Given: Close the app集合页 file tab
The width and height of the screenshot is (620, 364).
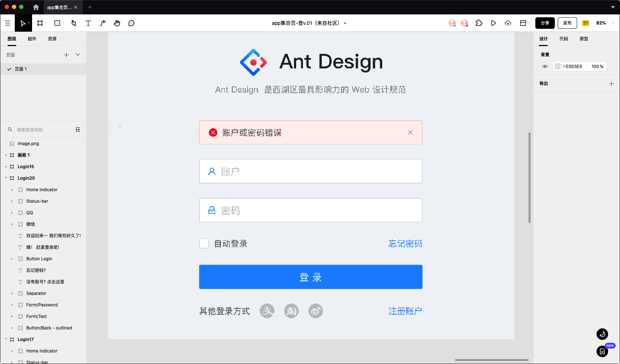Looking at the screenshot, I should coord(76,7).
